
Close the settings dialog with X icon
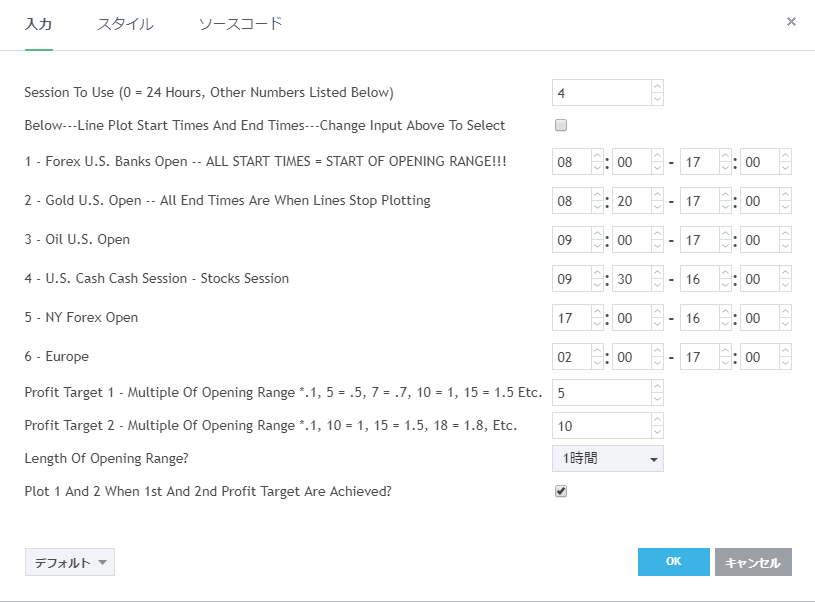(x=791, y=21)
